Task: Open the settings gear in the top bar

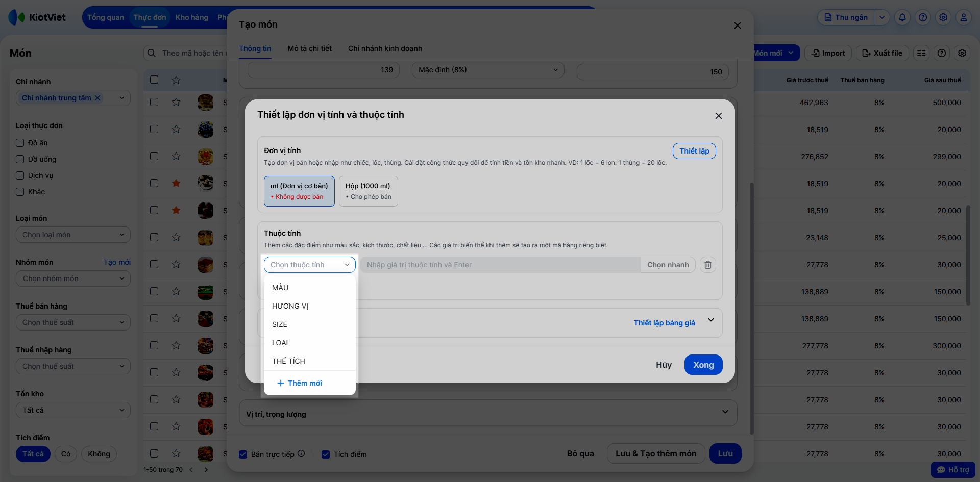Action: tap(943, 17)
